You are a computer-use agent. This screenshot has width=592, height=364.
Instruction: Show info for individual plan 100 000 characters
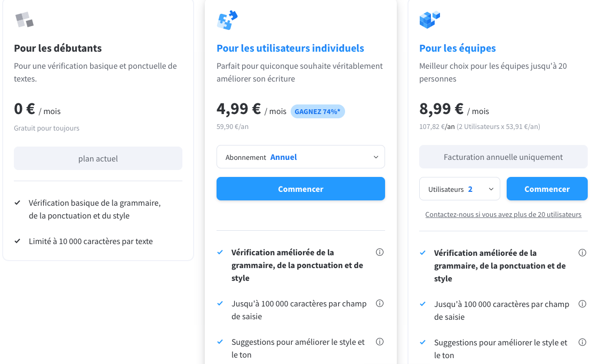pos(380,303)
